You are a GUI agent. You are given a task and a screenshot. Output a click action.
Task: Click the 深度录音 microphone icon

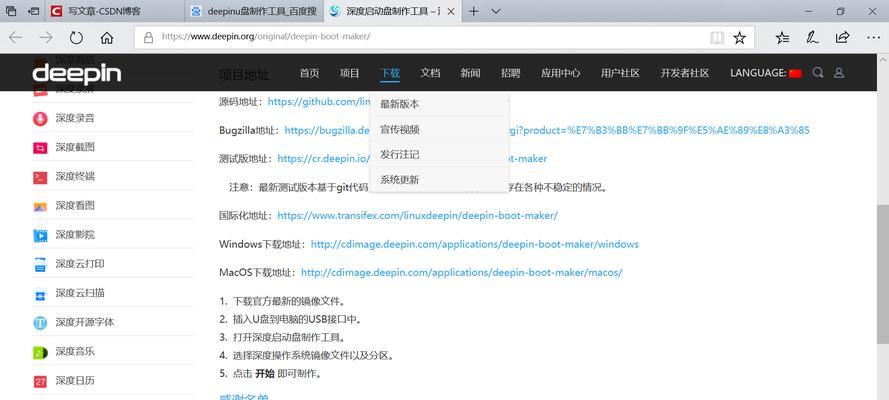[x=40, y=118]
